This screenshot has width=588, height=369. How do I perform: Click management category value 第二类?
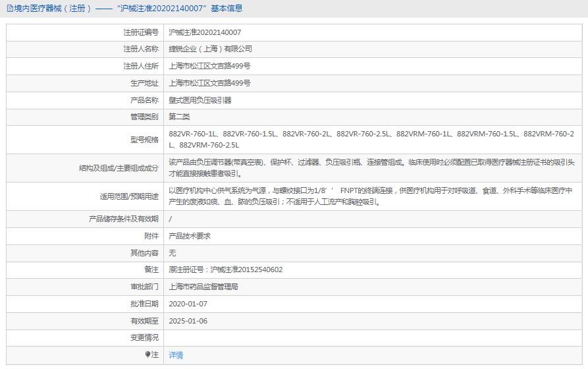coord(179,117)
